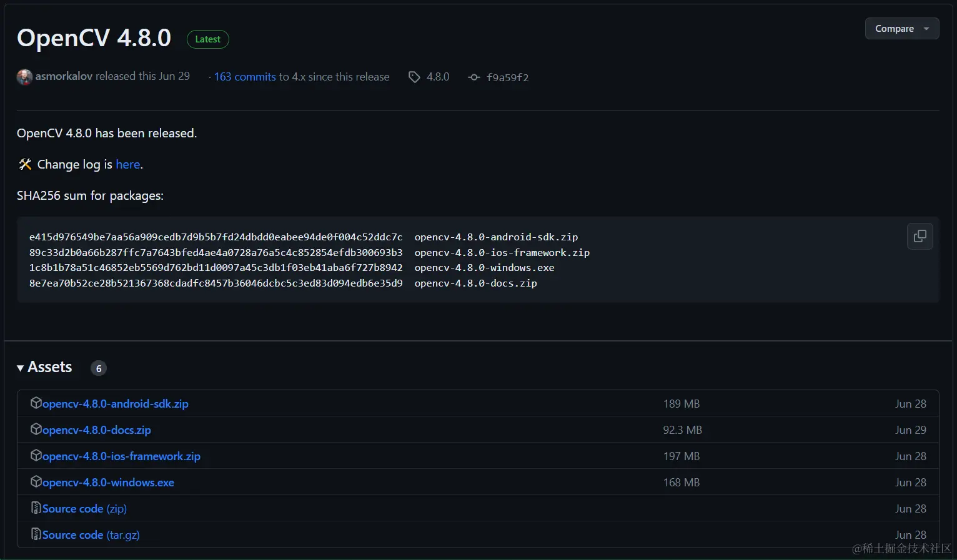Download opencv-4.8.0-ios-framework.zip asset
The width and height of the screenshot is (957, 560).
tap(121, 456)
